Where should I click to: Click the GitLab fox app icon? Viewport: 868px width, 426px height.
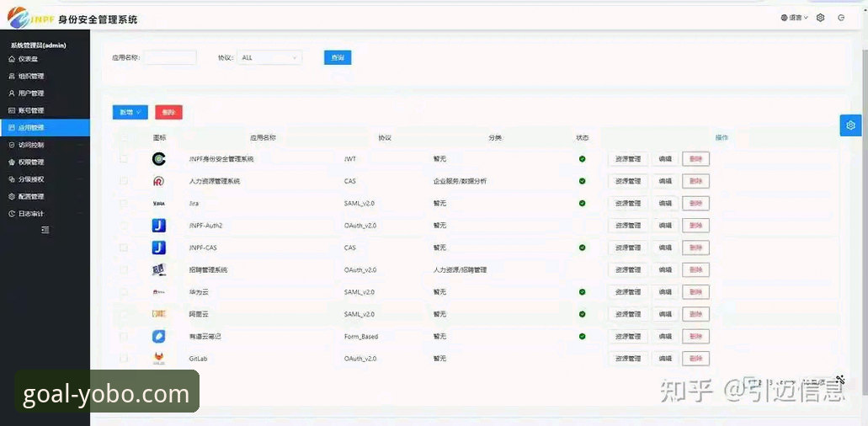[x=159, y=358]
